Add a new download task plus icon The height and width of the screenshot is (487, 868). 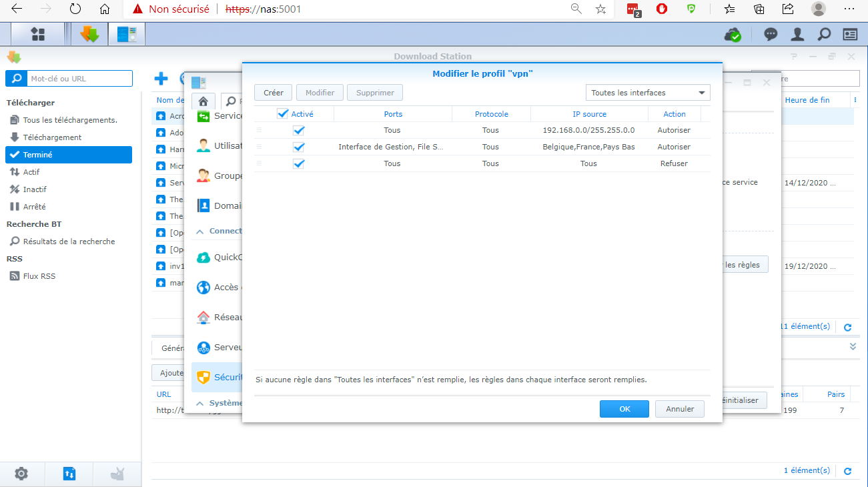click(161, 79)
